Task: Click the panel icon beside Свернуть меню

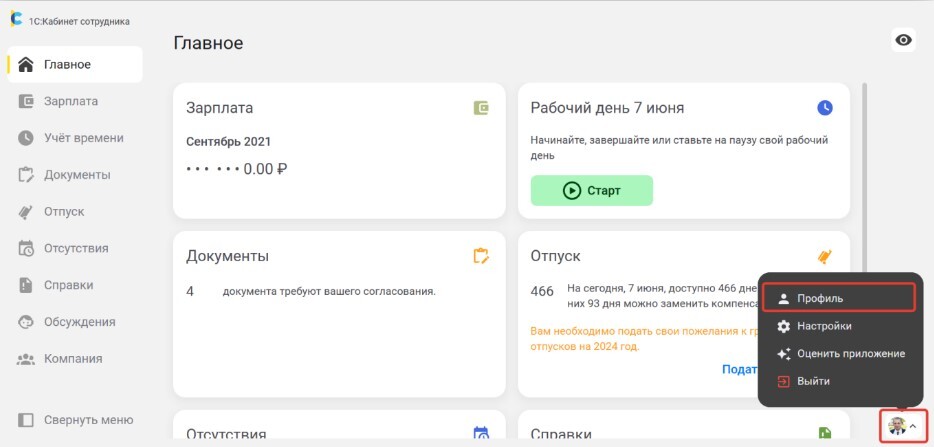Action: [26, 420]
